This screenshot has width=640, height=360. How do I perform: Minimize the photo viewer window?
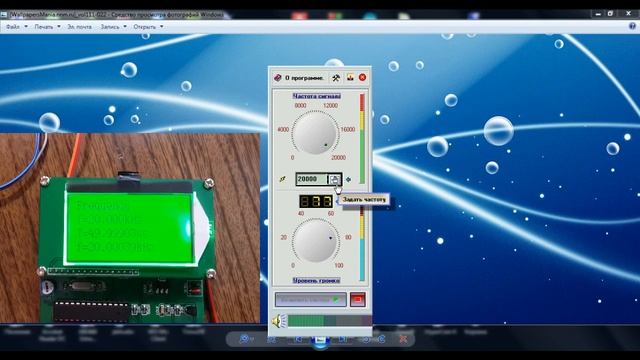[x=598, y=14]
